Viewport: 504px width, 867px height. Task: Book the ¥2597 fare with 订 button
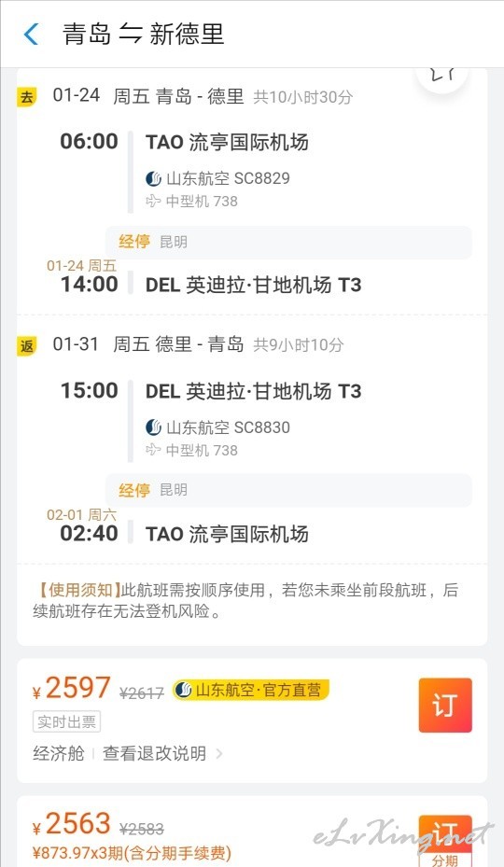[x=445, y=705]
